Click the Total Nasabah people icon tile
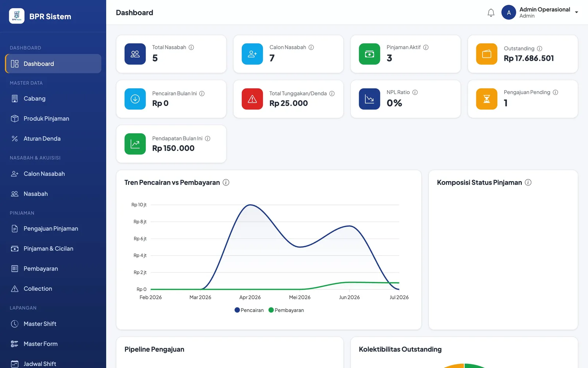Screen dimensions: 588x368 point(135,54)
